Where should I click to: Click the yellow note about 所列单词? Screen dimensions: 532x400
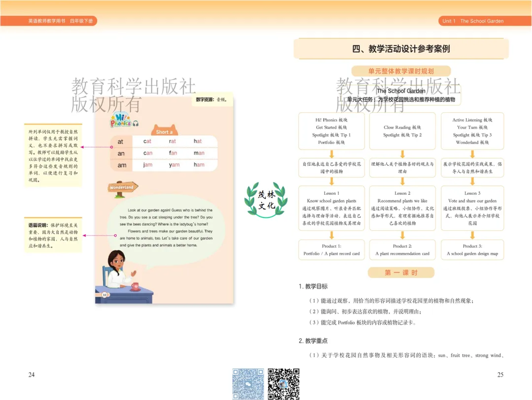[x=53, y=155]
